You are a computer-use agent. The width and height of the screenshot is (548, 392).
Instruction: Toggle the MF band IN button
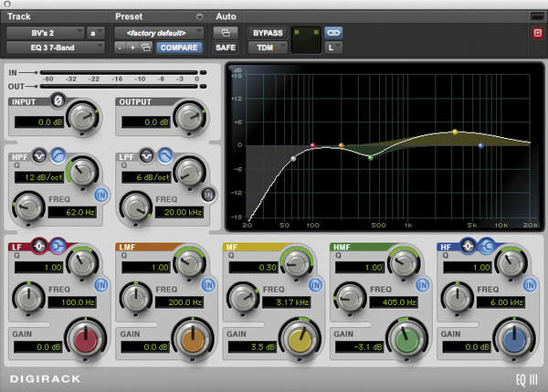pos(316,285)
